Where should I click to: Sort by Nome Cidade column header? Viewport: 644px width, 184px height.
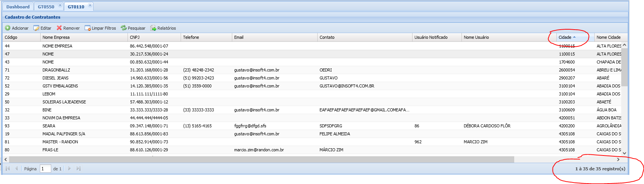(611, 37)
